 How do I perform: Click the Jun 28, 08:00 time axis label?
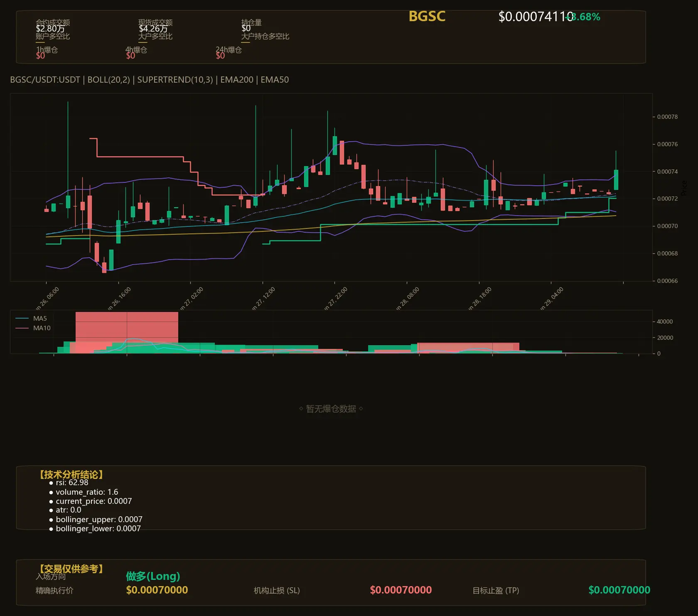pos(408,299)
